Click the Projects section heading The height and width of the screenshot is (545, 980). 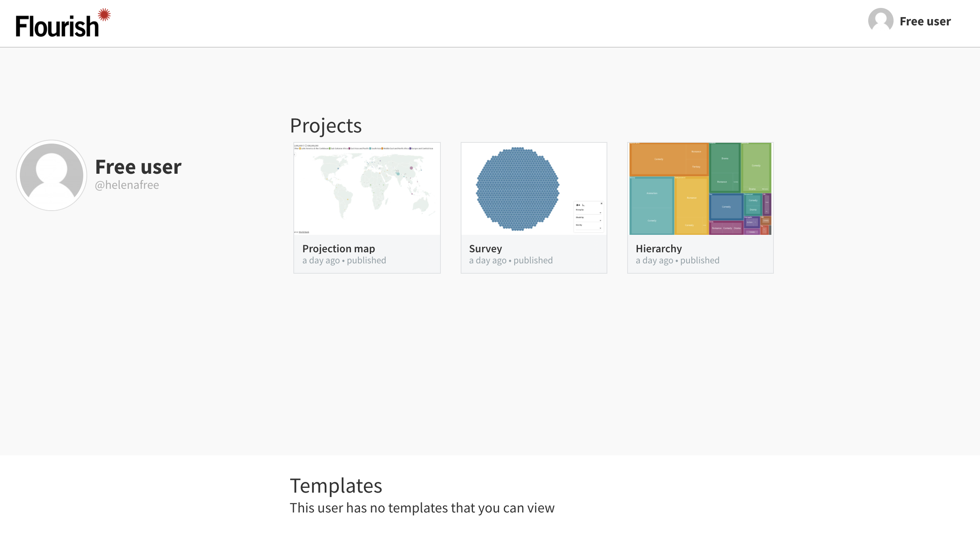[x=325, y=126]
